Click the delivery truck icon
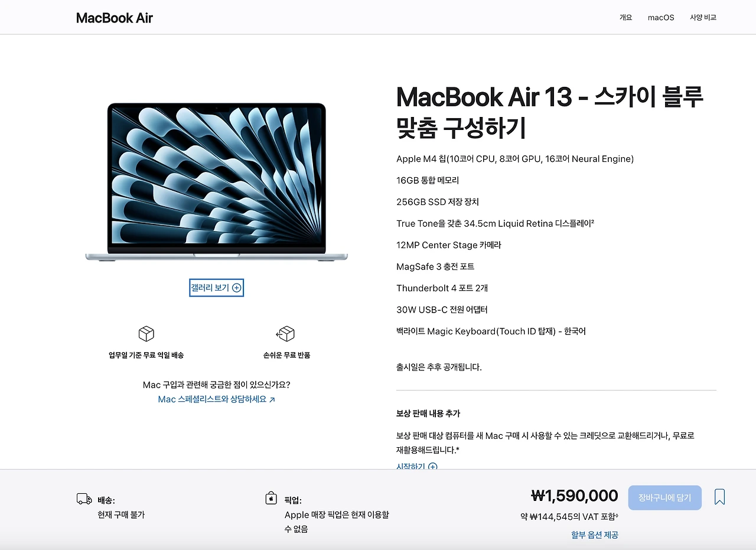Viewport: 756px width, 550px height. (84, 499)
